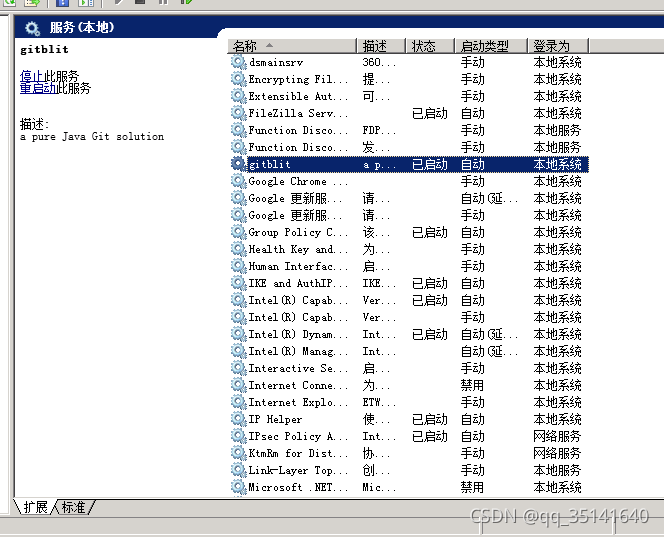Click 网络服务 logon of KtmRm for Dist...

(557, 453)
